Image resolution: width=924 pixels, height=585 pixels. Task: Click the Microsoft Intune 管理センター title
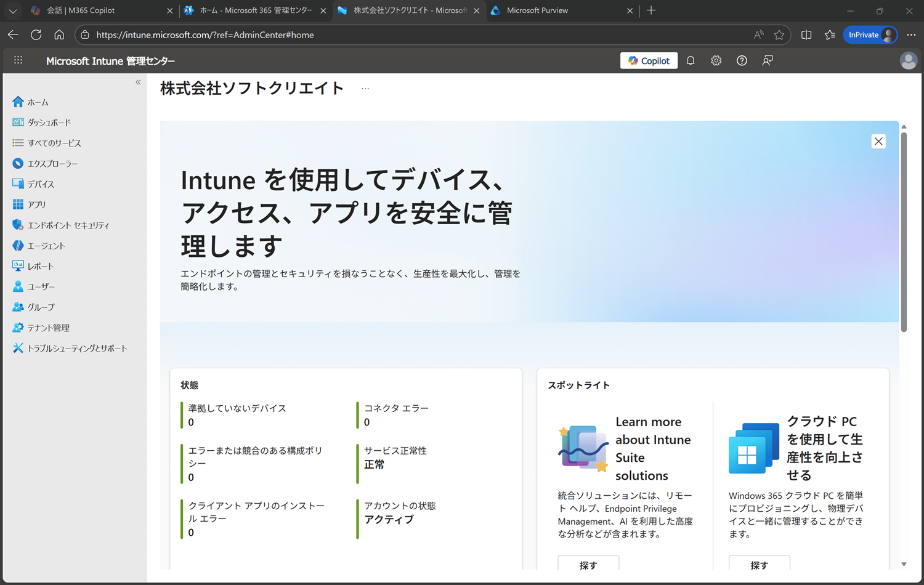[110, 61]
